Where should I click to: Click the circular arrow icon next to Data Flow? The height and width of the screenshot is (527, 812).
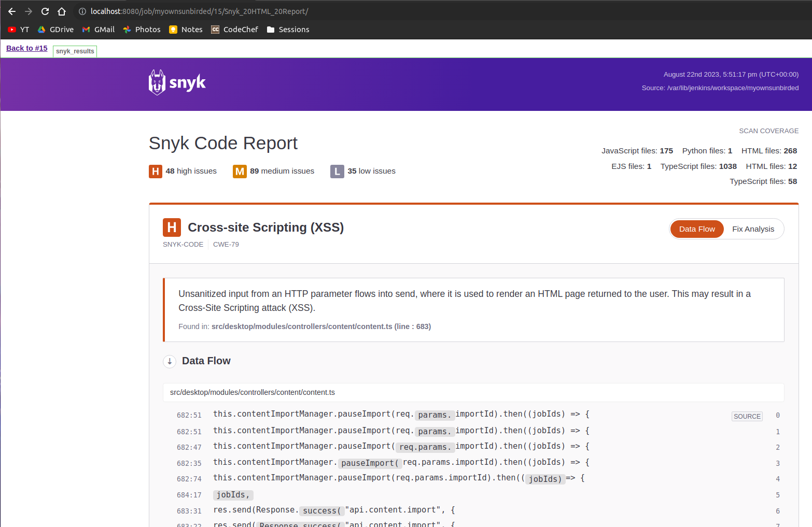coord(170,361)
